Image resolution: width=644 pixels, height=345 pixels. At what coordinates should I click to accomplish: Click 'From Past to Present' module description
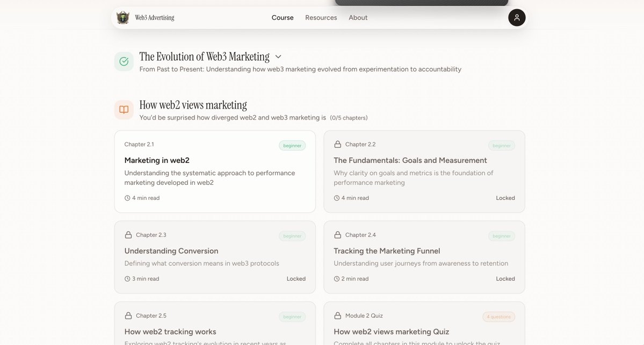coord(300,69)
